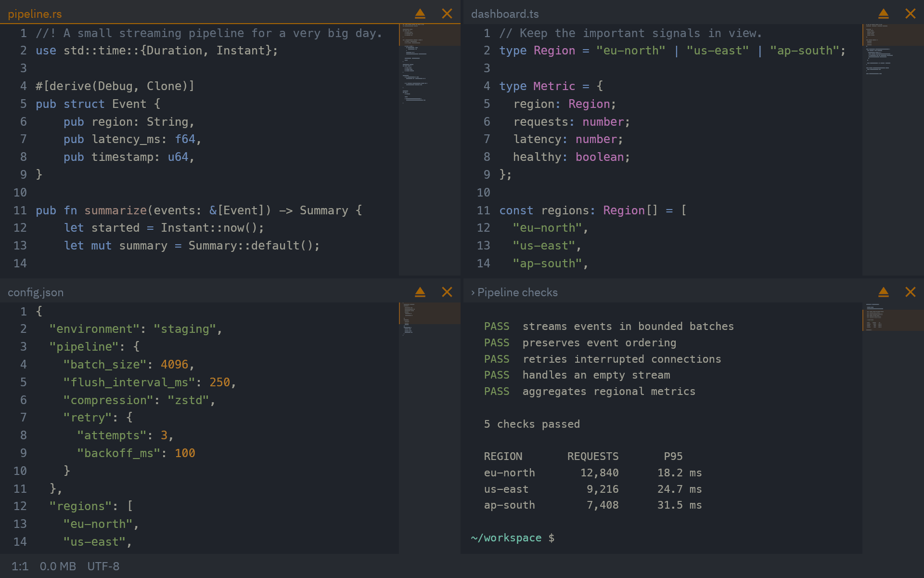The height and width of the screenshot is (578, 924).
Task: Click line number 12 in config.json
Action: [20, 506]
